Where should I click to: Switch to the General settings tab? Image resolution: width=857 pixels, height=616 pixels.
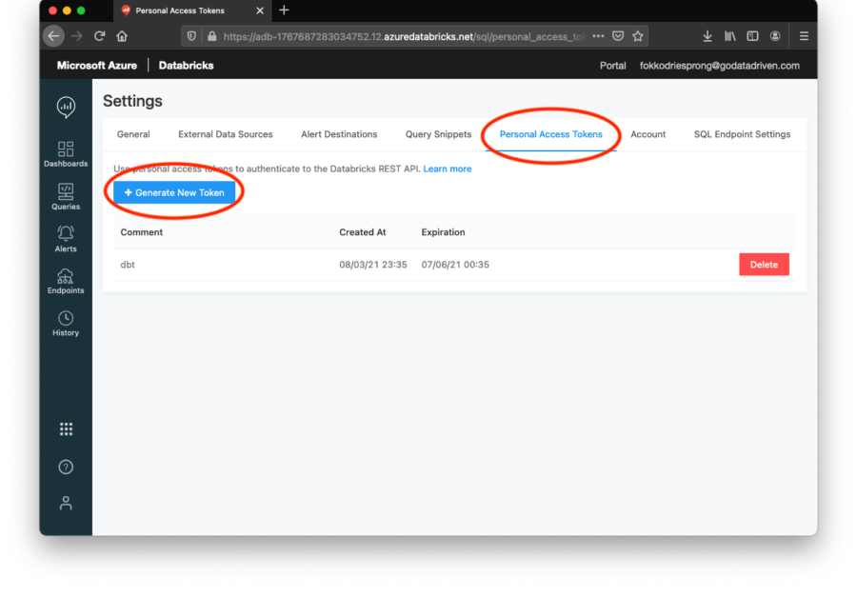pos(133,134)
